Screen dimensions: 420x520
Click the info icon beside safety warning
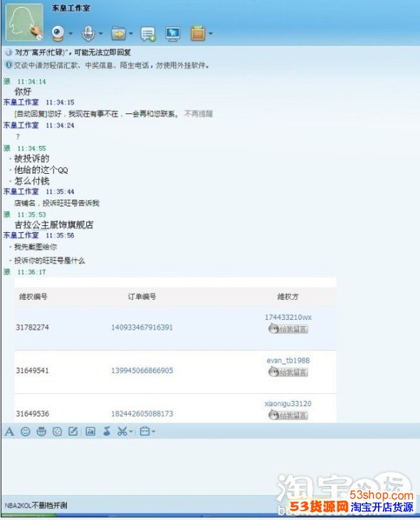click(9, 65)
